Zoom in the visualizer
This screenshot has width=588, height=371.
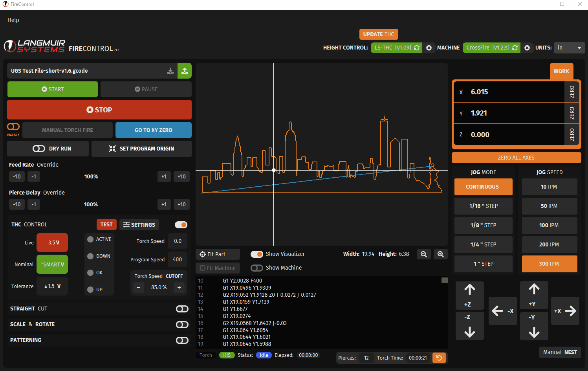(x=441, y=254)
